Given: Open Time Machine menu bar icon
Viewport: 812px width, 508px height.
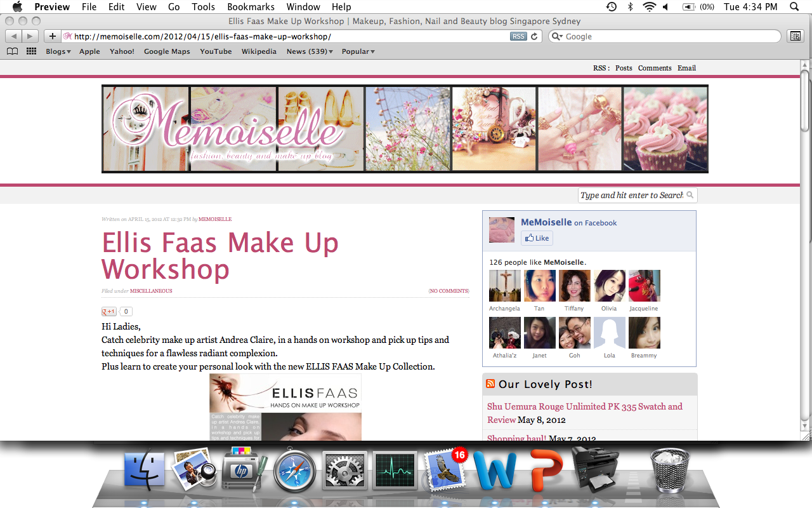Looking at the screenshot, I should pyautogui.click(x=611, y=7).
